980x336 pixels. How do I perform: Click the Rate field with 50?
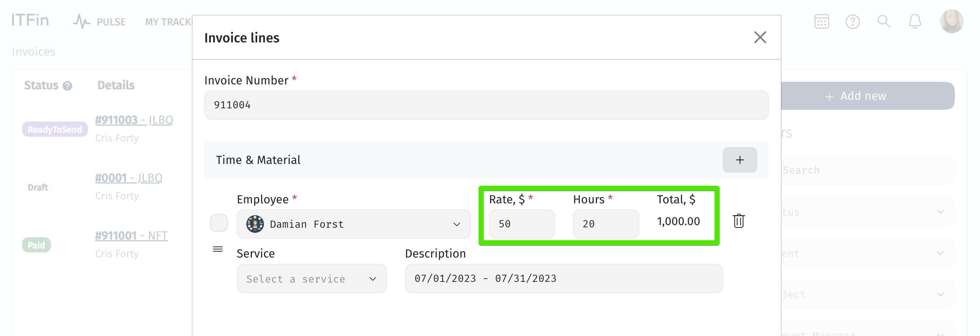[x=522, y=224]
